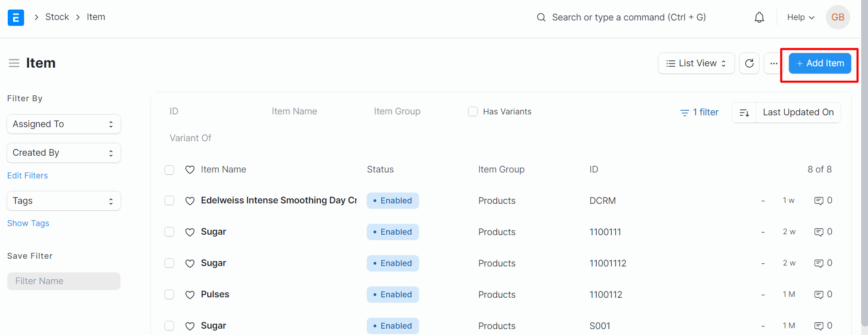Click the Add Item button
Screen dimensions: 868x335
[x=820, y=64]
